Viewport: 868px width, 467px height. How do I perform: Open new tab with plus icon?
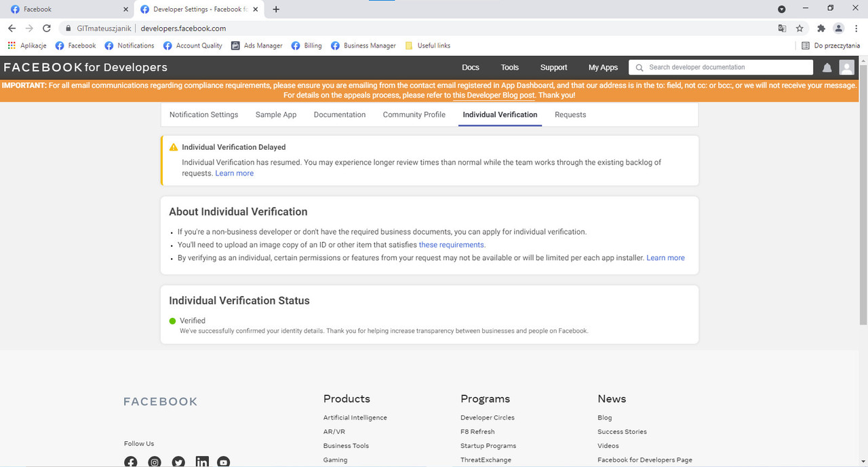[276, 9]
